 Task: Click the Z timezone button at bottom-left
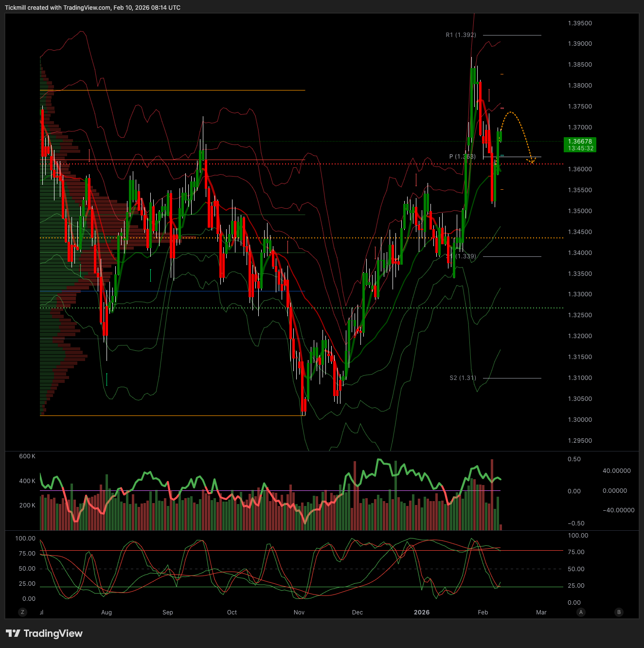22,612
